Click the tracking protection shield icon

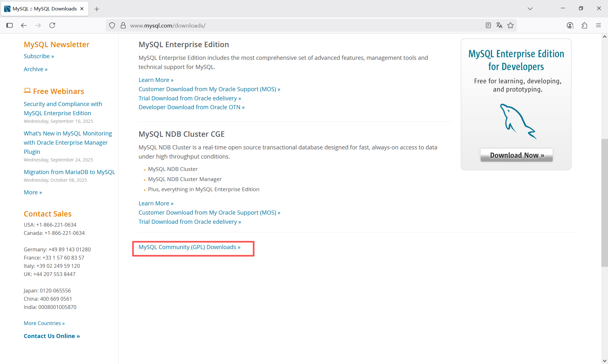click(x=112, y=25)
